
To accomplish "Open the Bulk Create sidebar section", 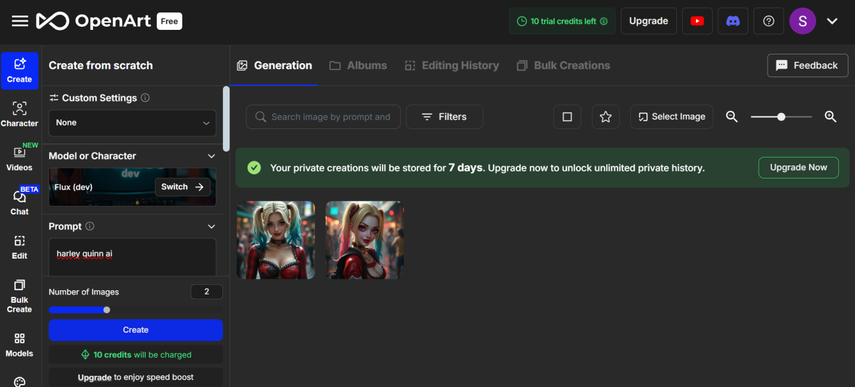I will point(20,296).
